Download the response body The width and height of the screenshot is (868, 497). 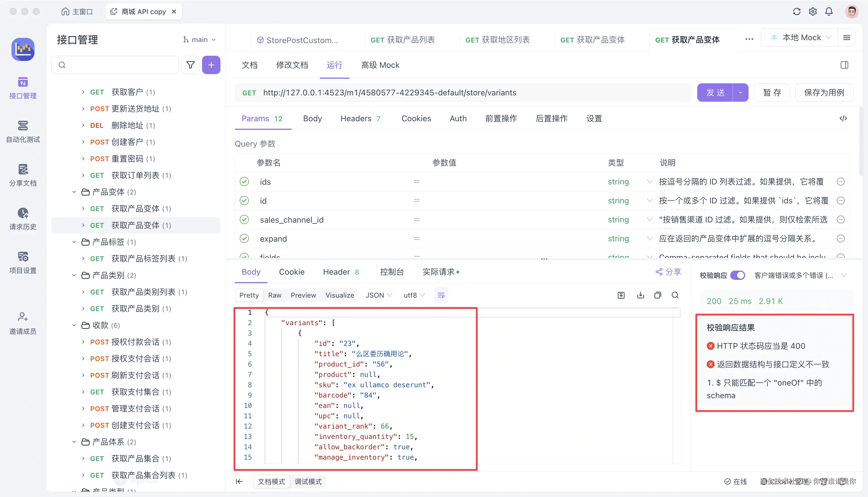(x=640, y=295)
